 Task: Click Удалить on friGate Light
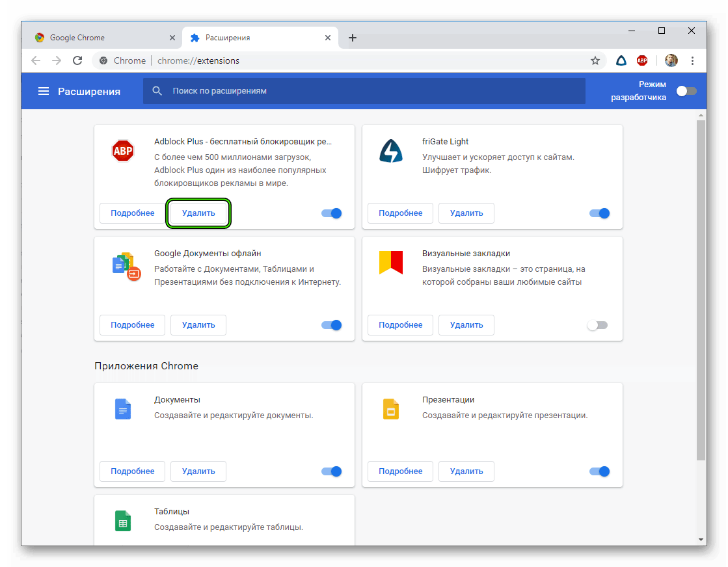(x=466, y=213)
